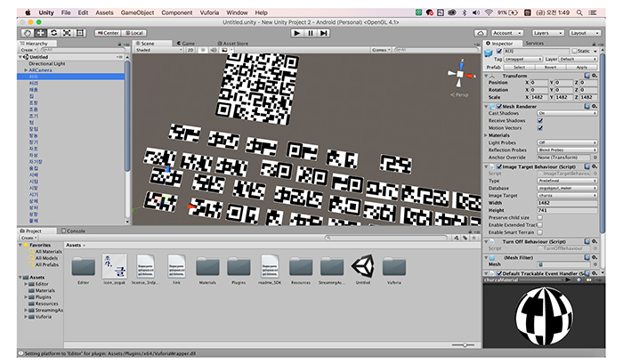
Task: Select the Rotate tool in toolbar
Action: pyautogui.click(x=53, y=33)
